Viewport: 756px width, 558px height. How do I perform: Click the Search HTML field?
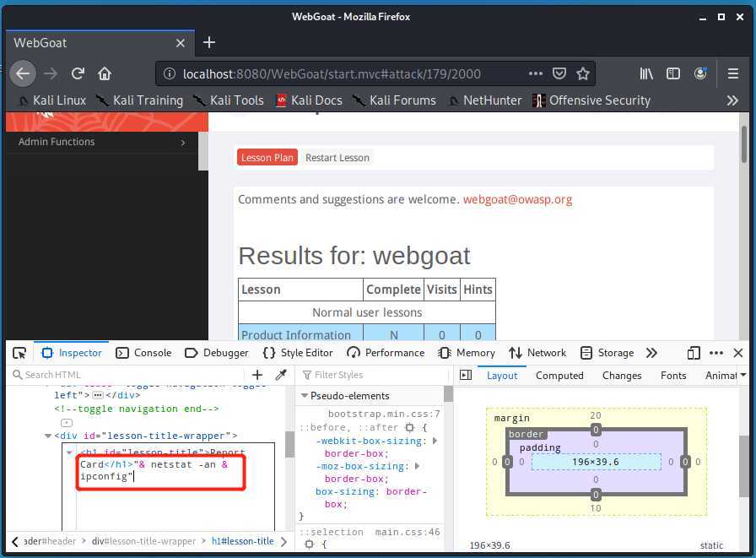point(127,375)
